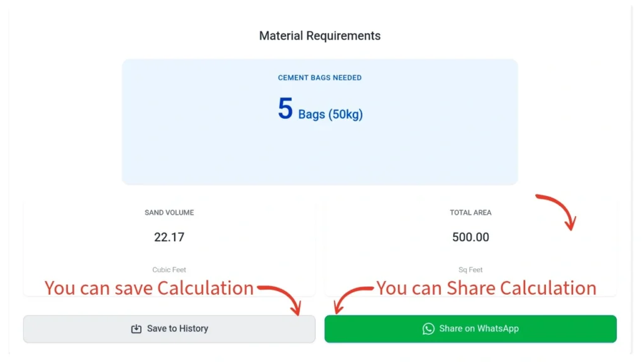644x362 pixels.
Task: Click 'You can save Calculation' annotation
Action: 148,288
